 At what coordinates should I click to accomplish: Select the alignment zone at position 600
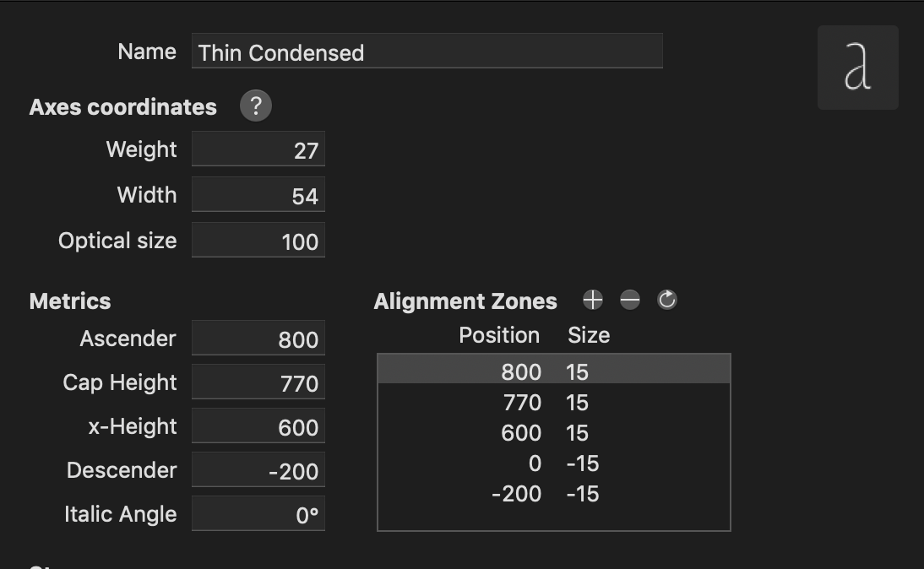[553, 432]
